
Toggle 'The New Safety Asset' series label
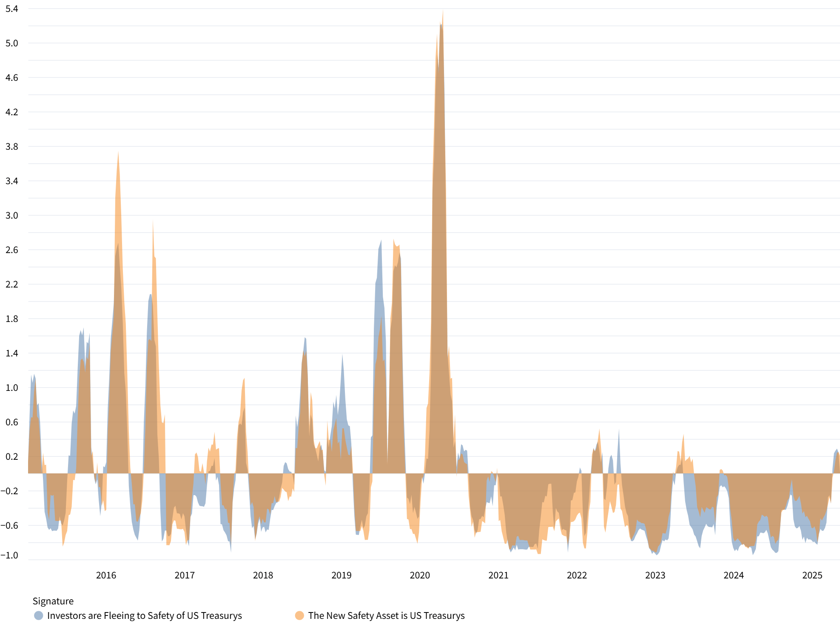(x=386, y=615)
